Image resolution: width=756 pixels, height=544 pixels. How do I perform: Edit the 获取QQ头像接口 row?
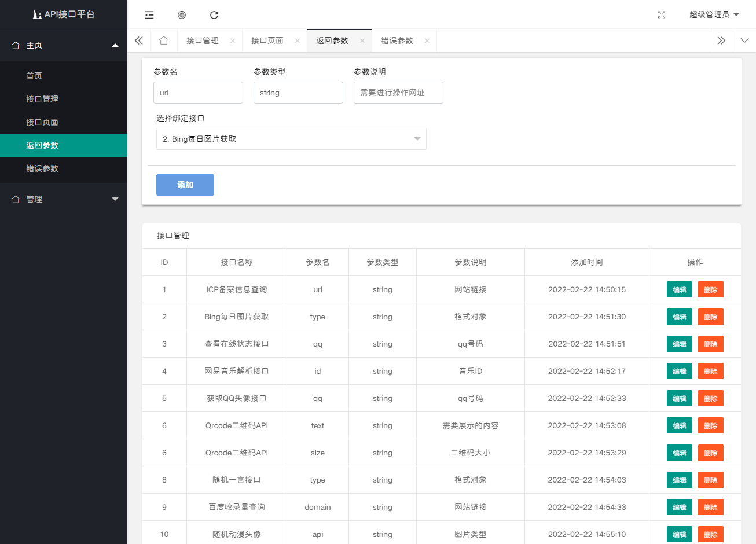click(x=680, y=399)
